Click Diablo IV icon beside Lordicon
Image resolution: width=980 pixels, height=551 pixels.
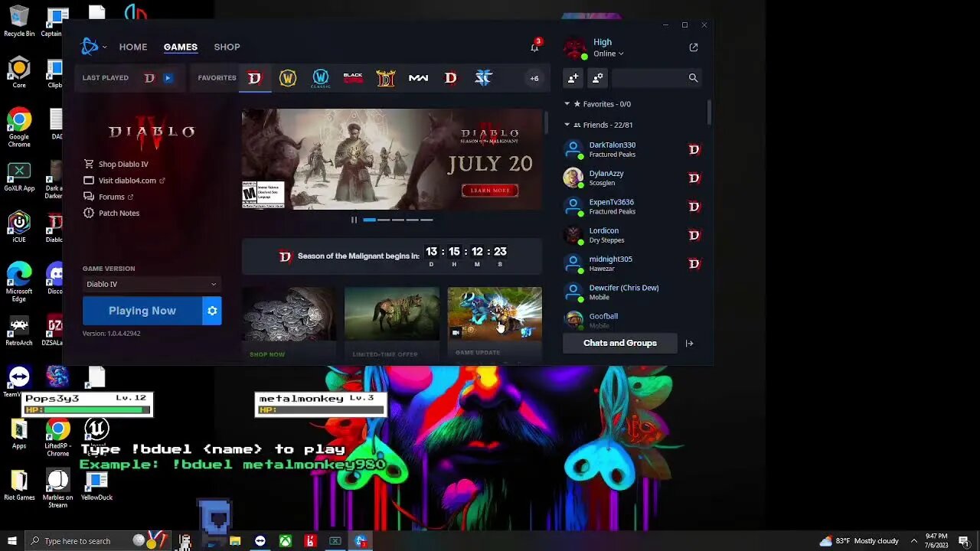tap(694, 235)
